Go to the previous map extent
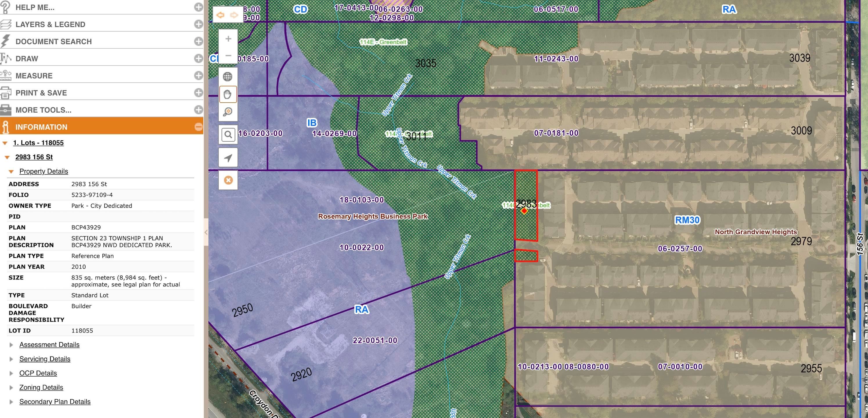This screenshot has width=868, height=418. (220, 15)
